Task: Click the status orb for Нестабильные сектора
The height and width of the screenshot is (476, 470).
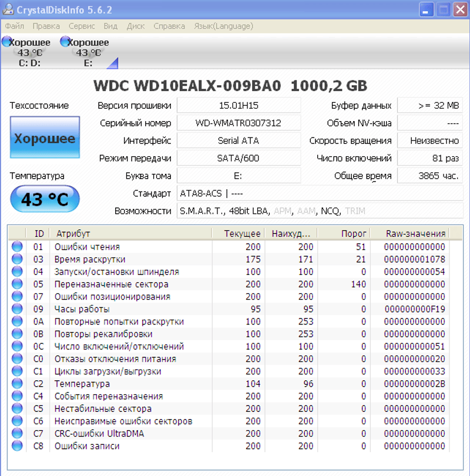Action: tap(17, 409)
